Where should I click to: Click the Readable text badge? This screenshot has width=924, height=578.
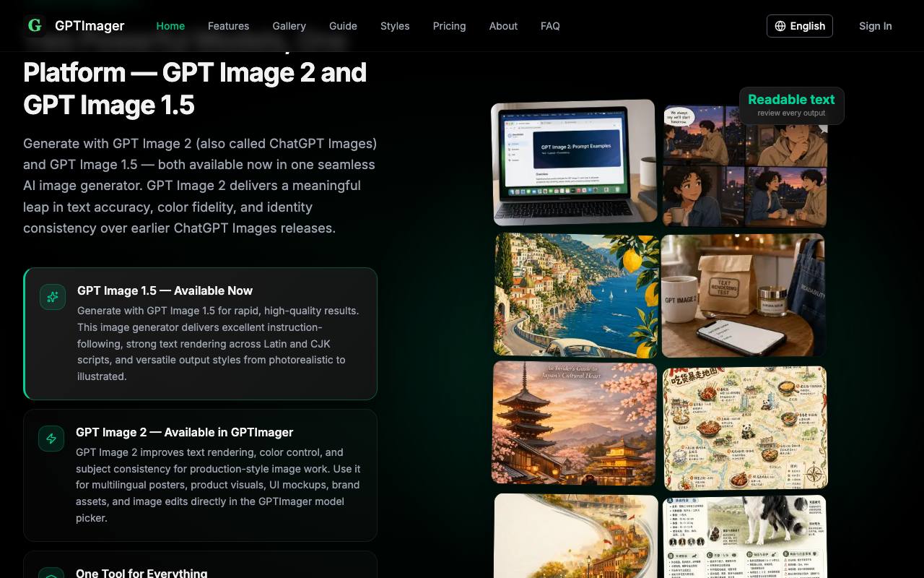coord(791,105)
